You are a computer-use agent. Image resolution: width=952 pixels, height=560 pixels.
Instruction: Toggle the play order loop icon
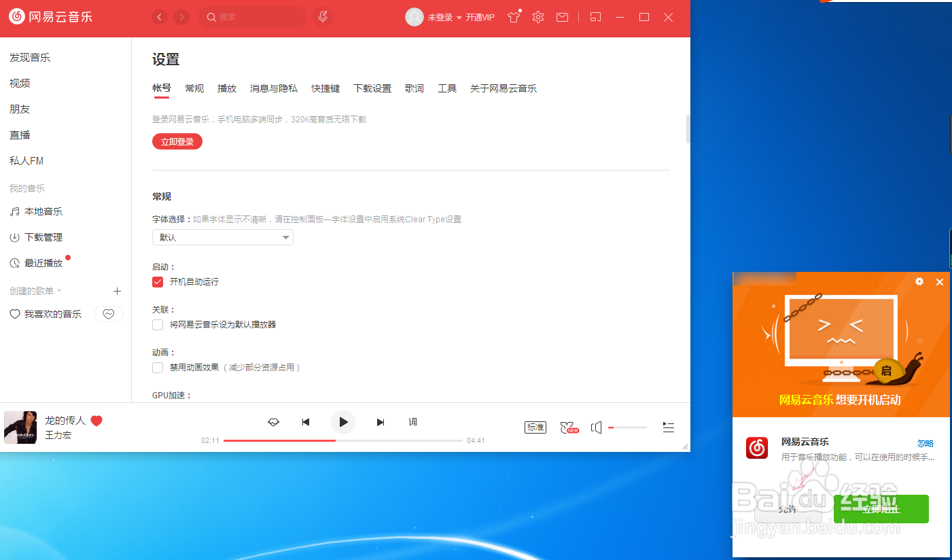tap(274, 422)
